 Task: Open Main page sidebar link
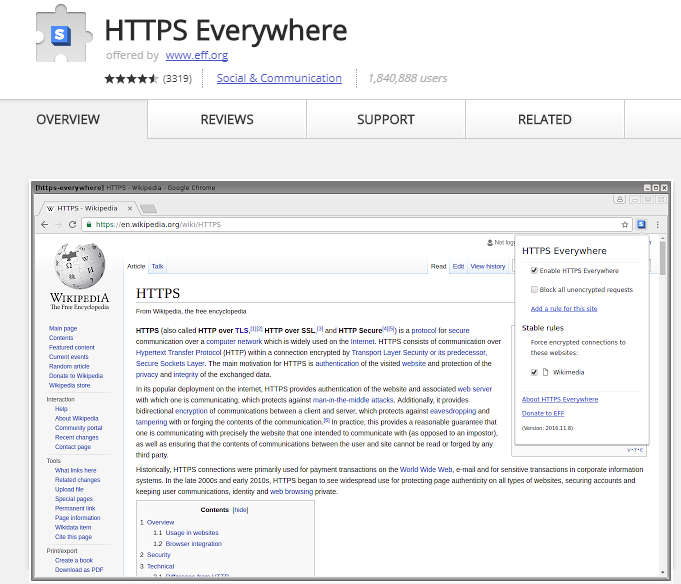pos(63,328)
